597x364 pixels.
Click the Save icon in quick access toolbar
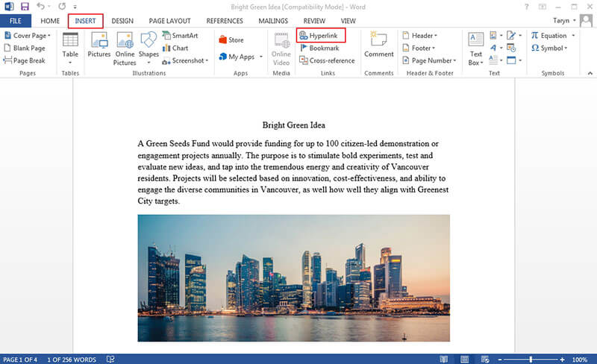tap(25, 7)
